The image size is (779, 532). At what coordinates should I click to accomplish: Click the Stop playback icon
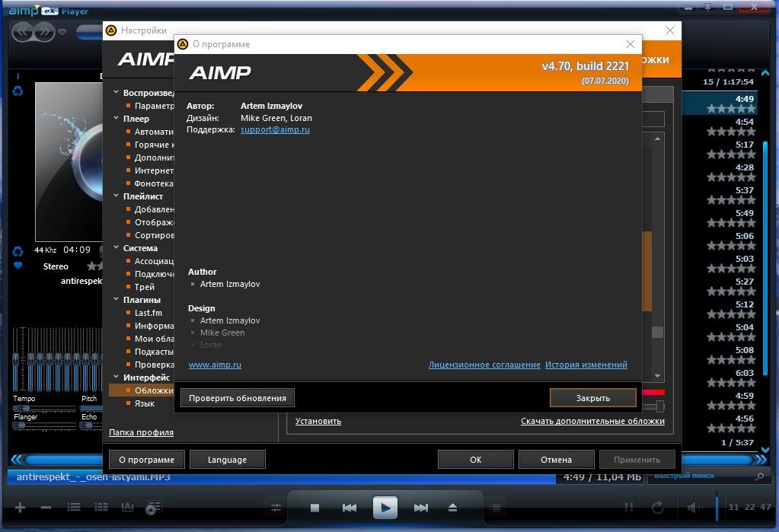point(314,508)
